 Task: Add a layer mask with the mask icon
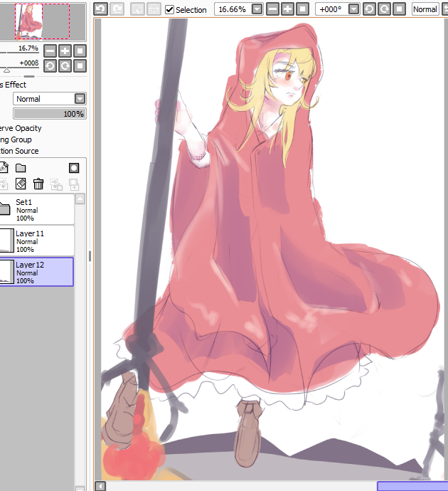[x=74, y=168]
